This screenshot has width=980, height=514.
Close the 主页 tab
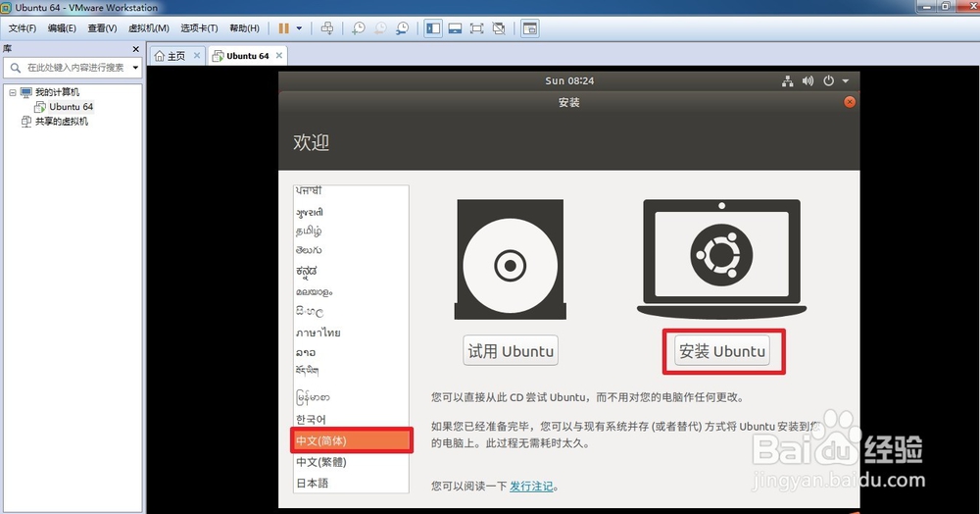197,55
